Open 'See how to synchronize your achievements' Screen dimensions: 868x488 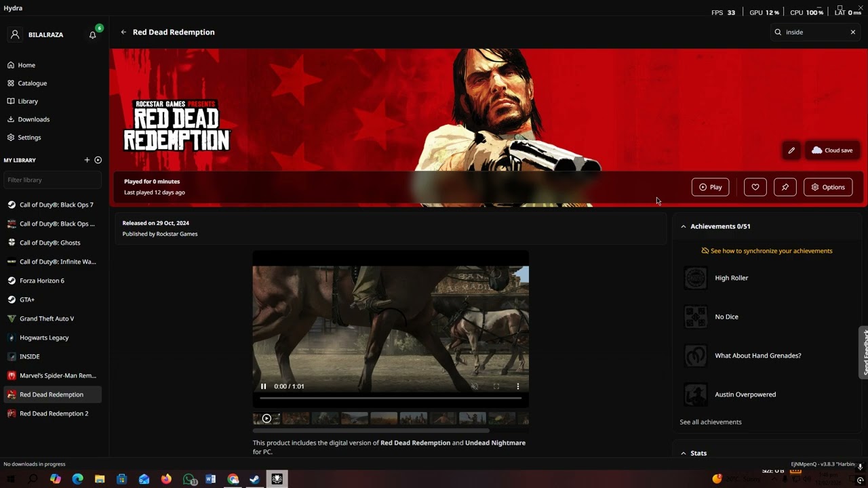pos(766,251)
